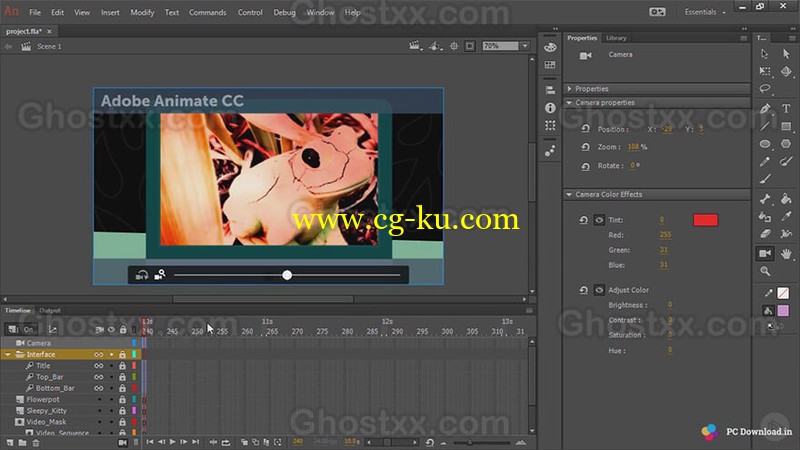This screenshot has height=450, width=800.
Task: Select the Oval tool
Action: coord(765,144)
